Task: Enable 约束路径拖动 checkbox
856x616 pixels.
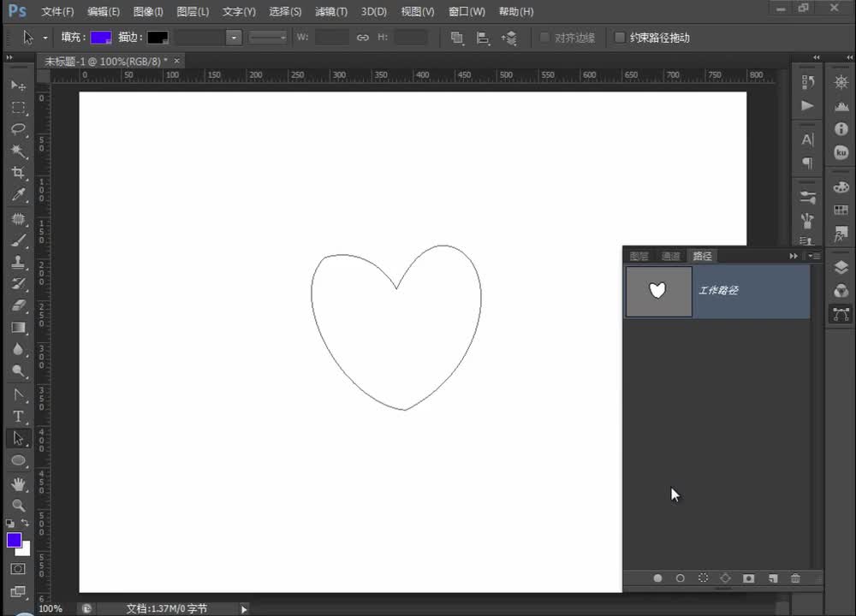Action: pyautogui.click(x=620, y=38)
